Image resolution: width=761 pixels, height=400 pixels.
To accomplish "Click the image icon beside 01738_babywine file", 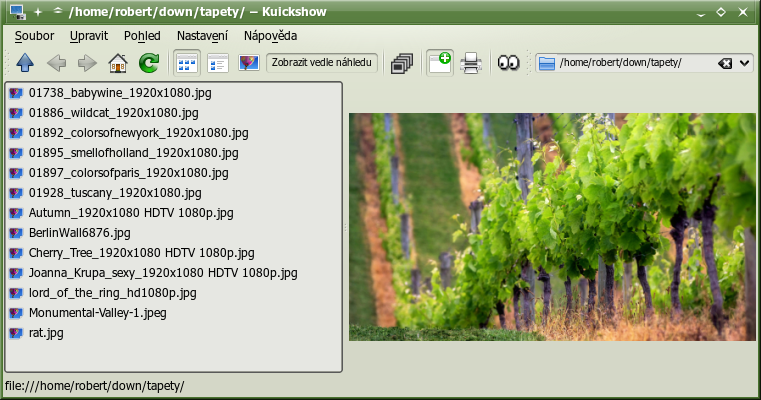I will point(16,93).
